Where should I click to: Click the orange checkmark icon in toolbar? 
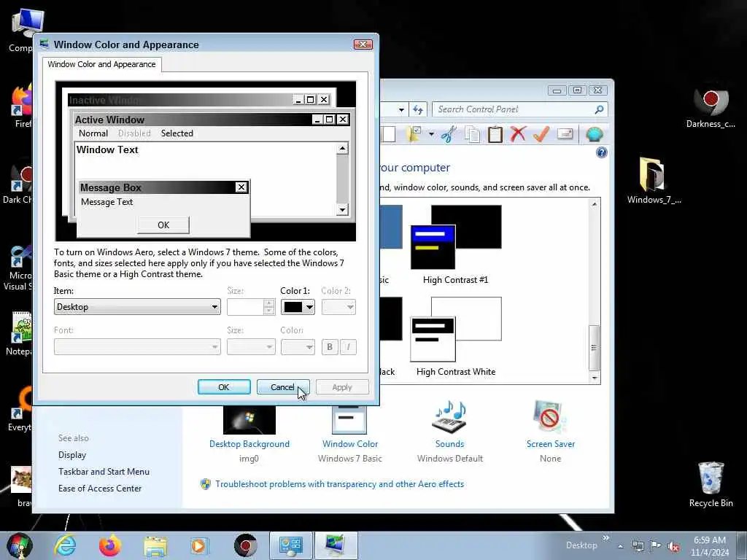click(541, 134)
